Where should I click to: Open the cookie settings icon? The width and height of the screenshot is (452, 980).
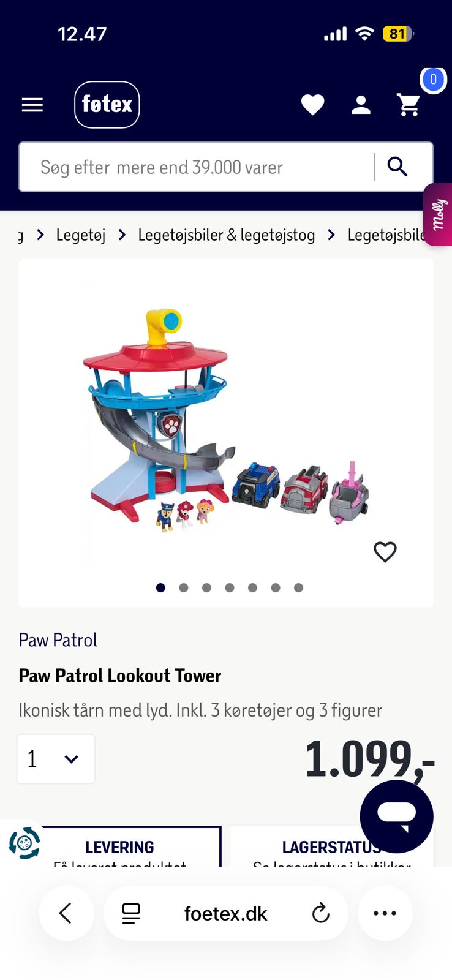coord(24,843)
